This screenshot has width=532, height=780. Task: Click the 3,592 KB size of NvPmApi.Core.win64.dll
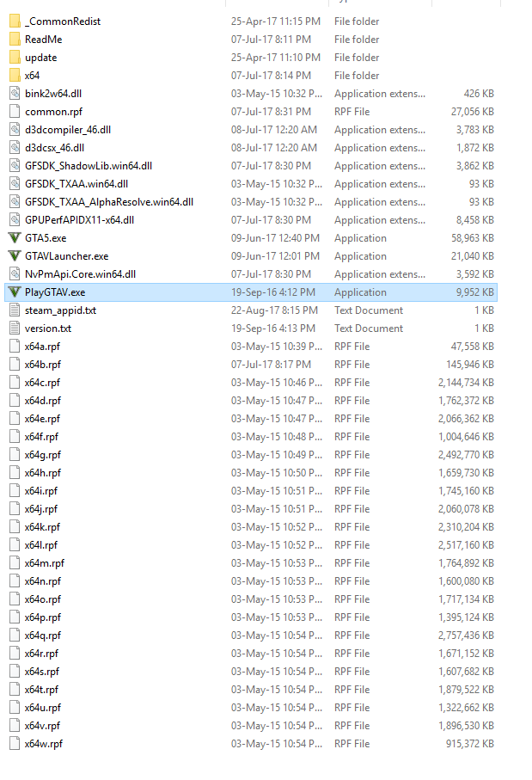coord(475,274)
